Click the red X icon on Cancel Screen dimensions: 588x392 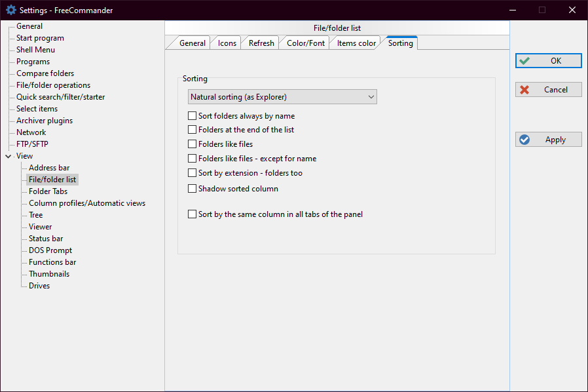[524, 90]
